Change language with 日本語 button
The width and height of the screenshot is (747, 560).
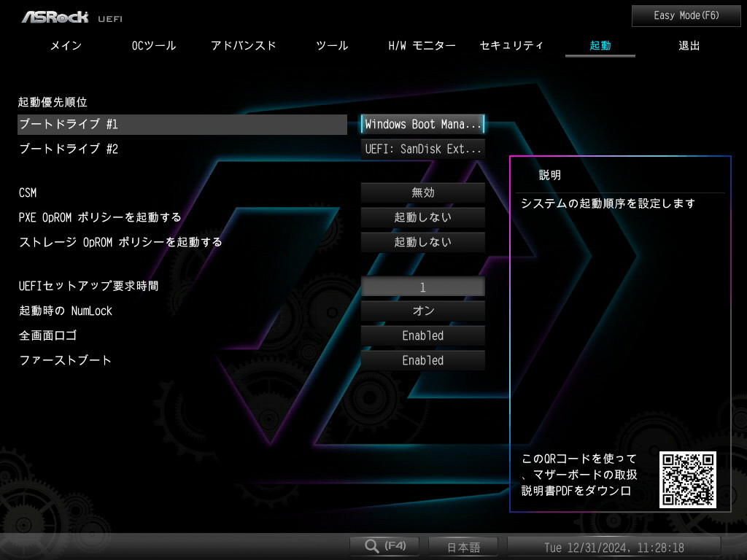(x=463, y=547)
